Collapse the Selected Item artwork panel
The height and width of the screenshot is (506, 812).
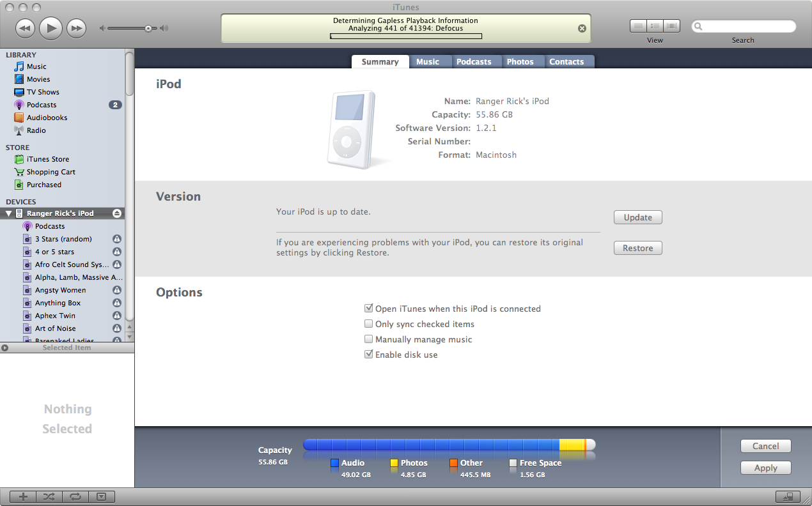[4, 348]
